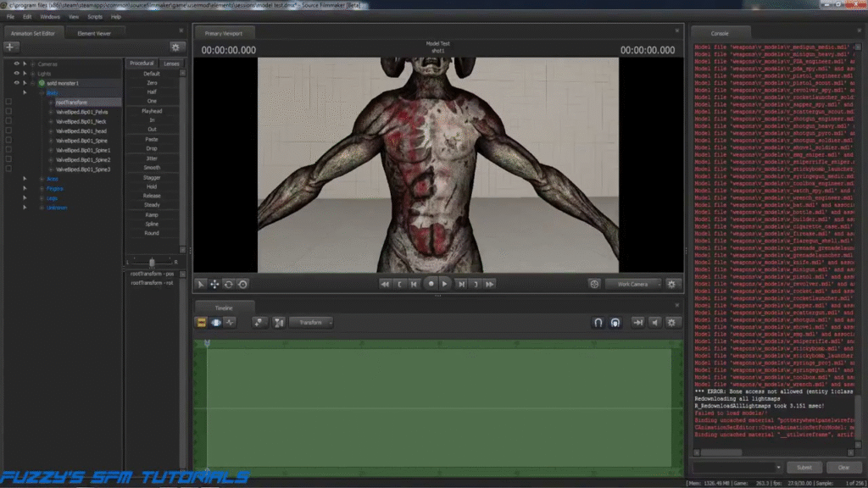
Task: Switch to the Clip Editor mode icon
Action: [202, 323]
